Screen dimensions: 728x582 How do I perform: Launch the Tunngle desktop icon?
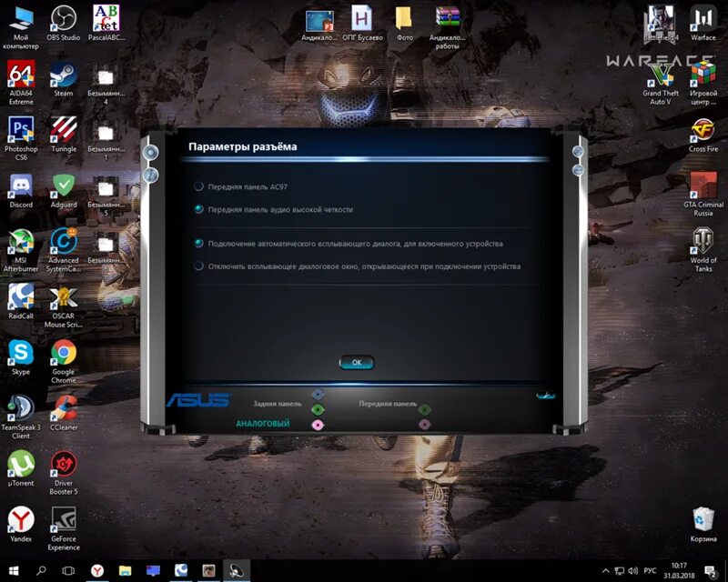tap(64, 135)
